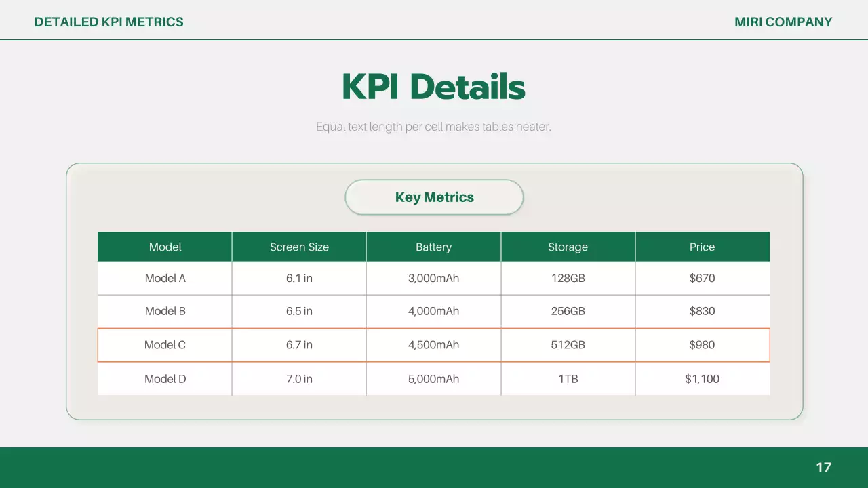Click the 128GB storage cell
The width and height of the screenshot is (868, 488).
(568, 278)
